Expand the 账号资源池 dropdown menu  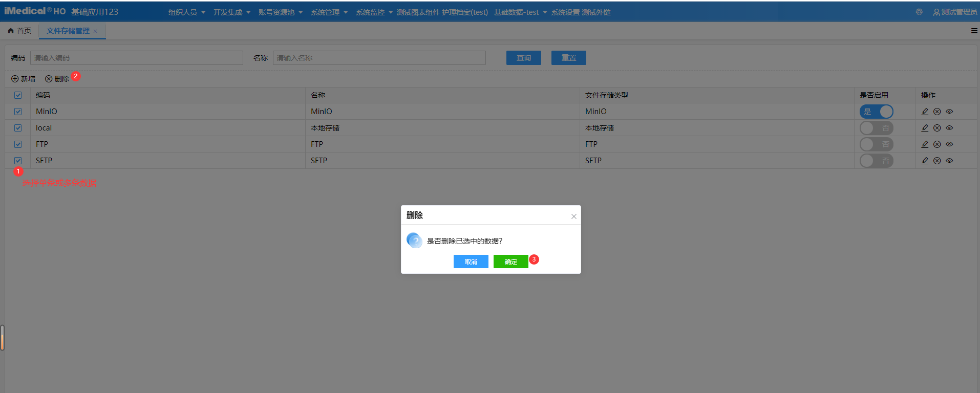click(x=281, y=12)
